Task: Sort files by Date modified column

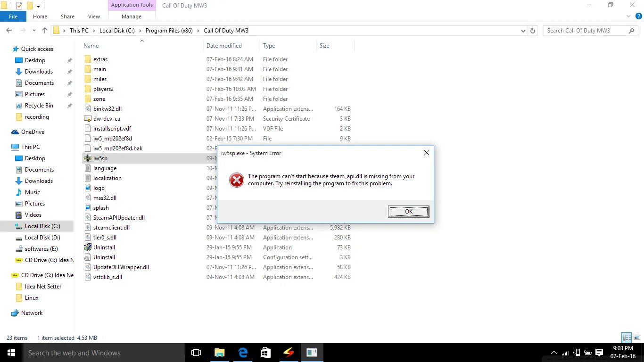Action: (224, 46)
